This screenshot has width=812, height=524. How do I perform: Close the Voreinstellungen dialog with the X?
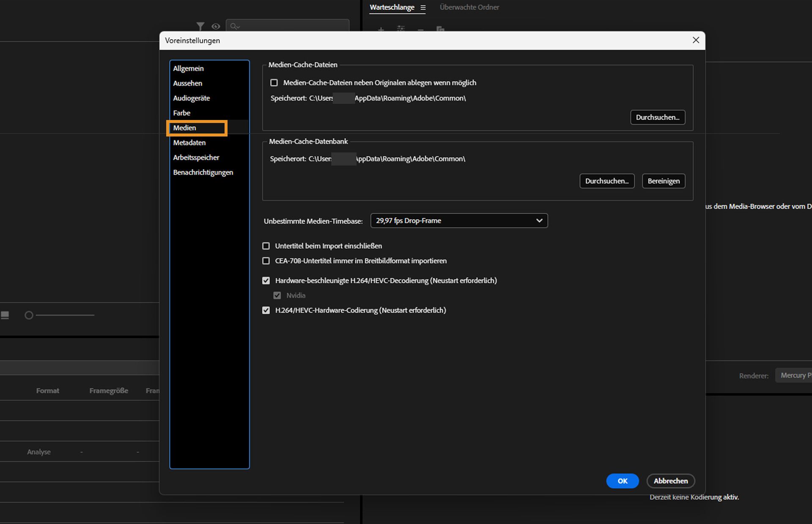point(696,40)
